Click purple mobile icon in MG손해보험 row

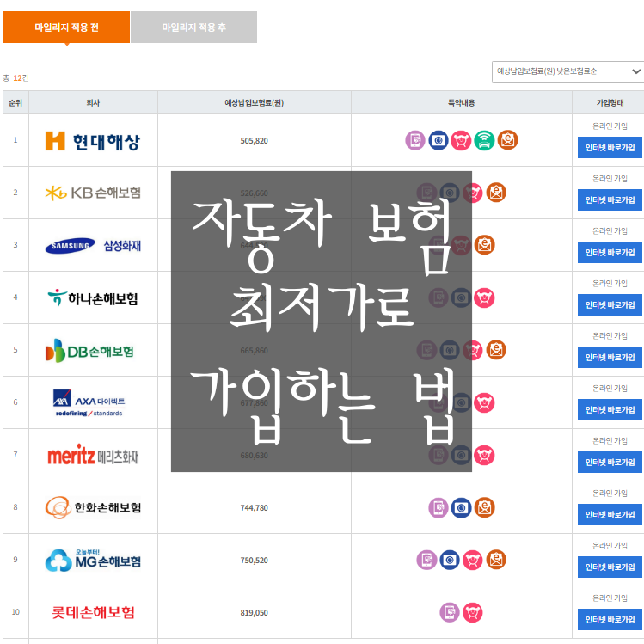(x=426, y=560)
